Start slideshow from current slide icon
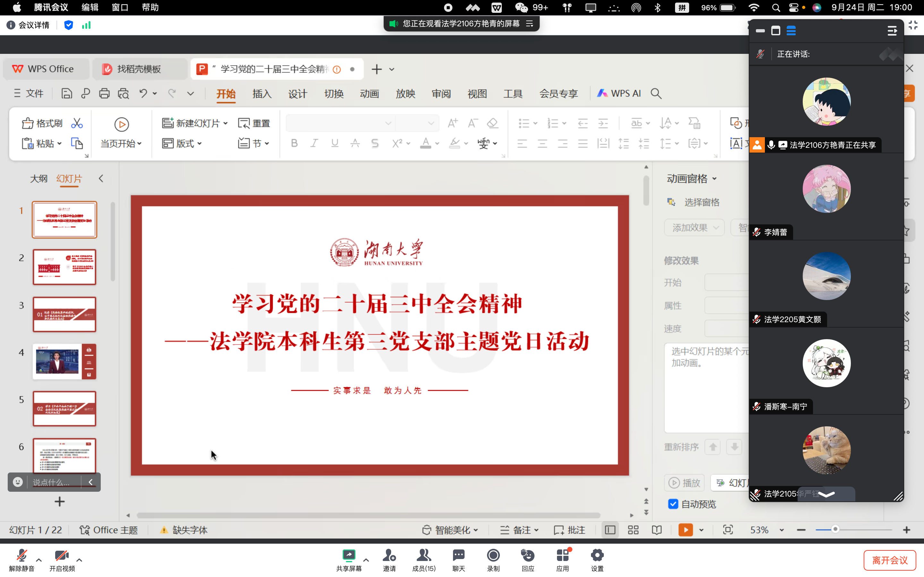The width and height of the screenshot is (924, 577). 121,124
